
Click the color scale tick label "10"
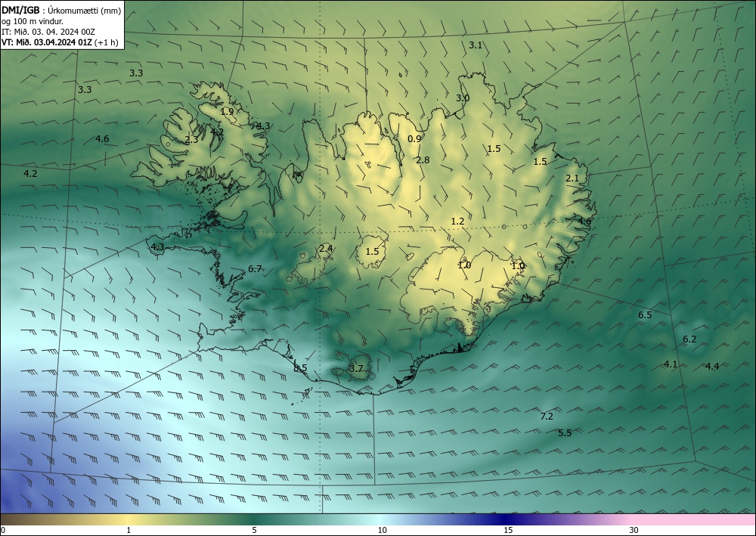point(382,530)
